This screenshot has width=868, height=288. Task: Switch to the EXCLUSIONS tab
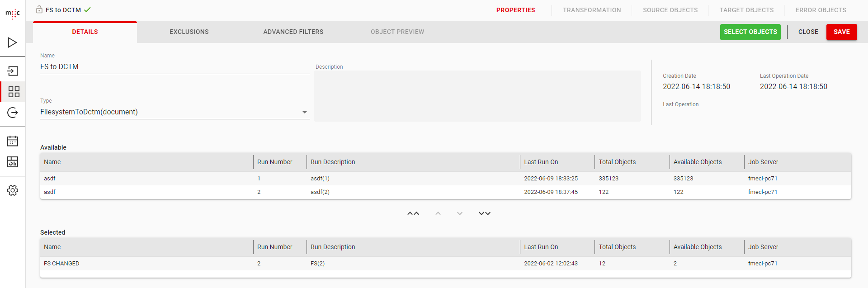189,32
